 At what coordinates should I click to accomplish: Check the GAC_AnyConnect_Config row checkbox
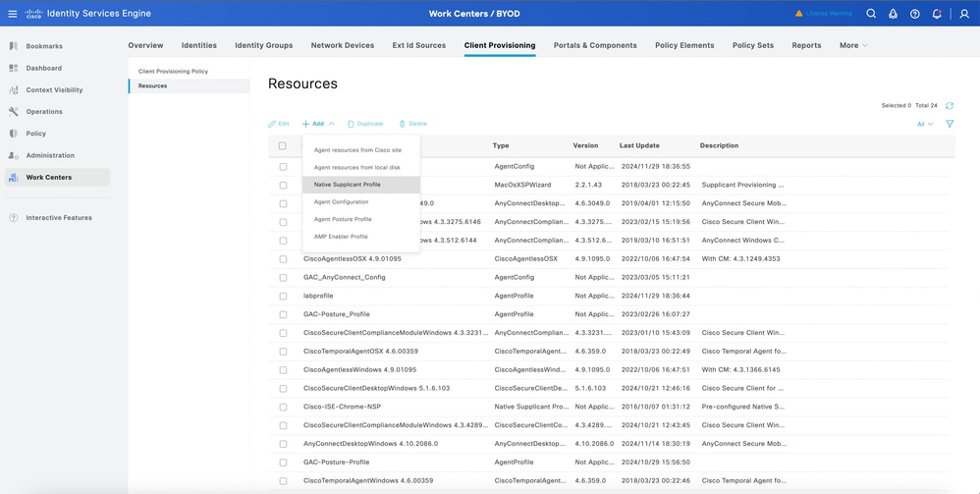pos(283,278)
